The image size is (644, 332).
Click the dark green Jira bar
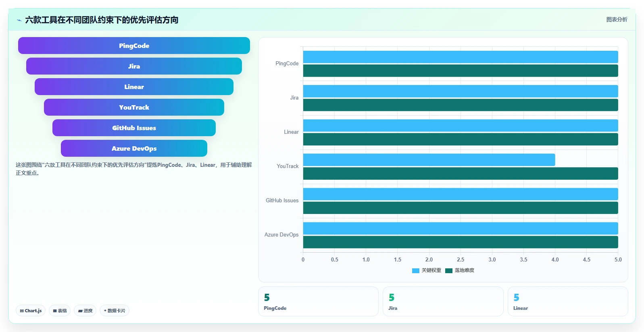461,105
